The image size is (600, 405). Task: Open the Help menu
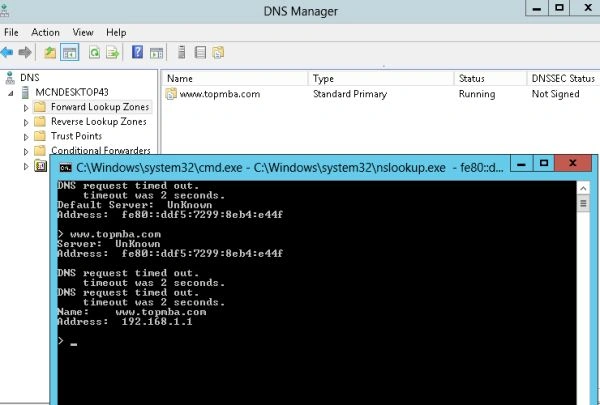click(116, 33)
